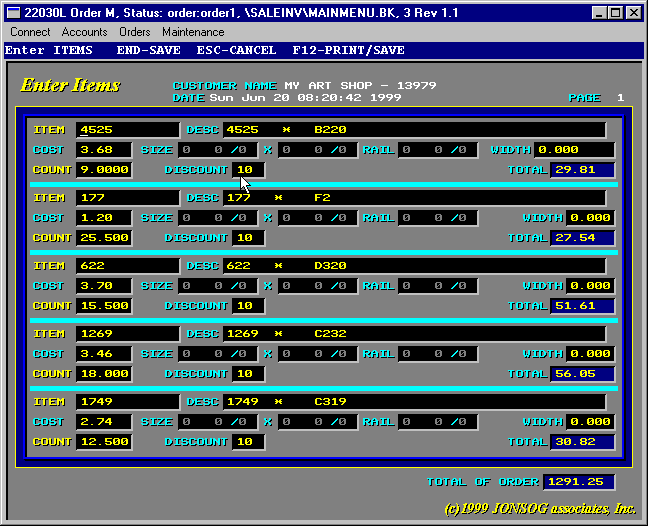Click the WIDTH field for item 1749
Image resolution: width=648 pixels, height=526 pixels.
pos(590,422)
